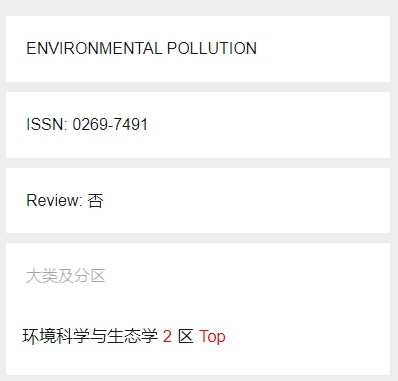The height and width of the screenshot is (381, 398).
Task: Click the red 2 partition number
Action: [167, 336]
